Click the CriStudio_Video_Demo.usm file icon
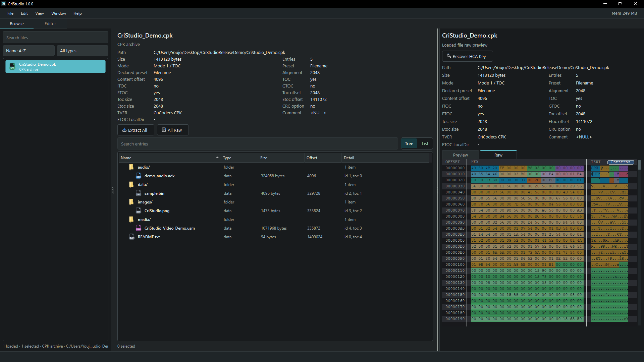The image size is (644, 362). pos(139,228)
